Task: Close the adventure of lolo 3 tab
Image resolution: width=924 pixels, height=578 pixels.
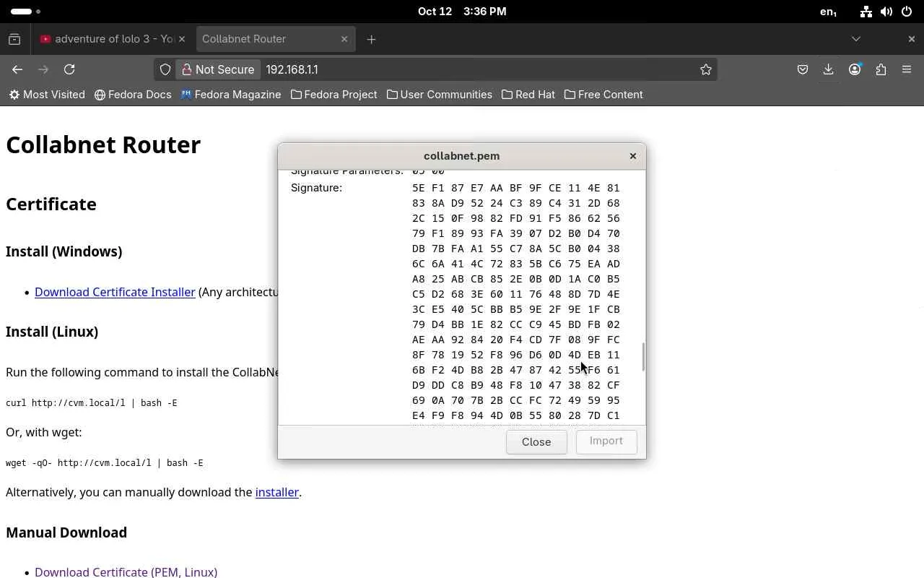Action: (x=181, y=39)
